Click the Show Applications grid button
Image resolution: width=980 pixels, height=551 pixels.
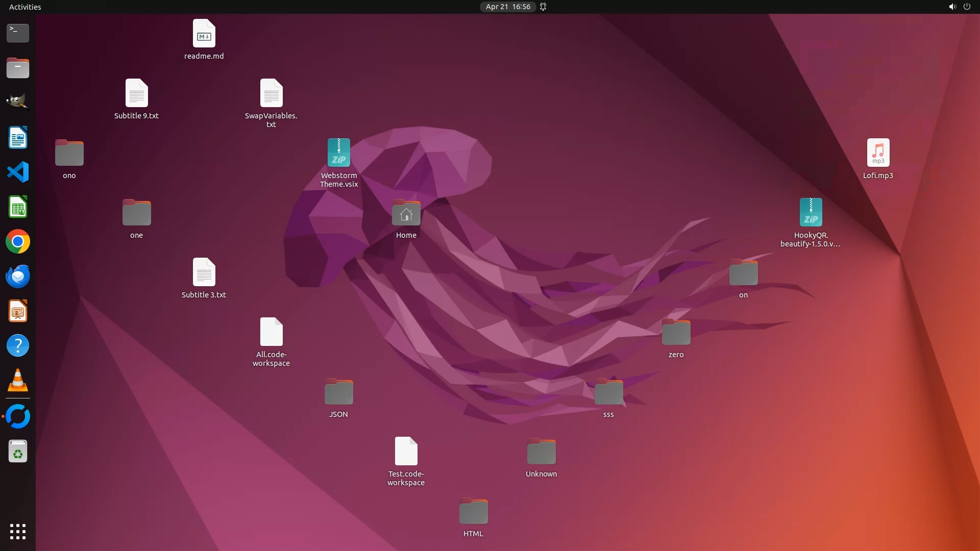[18, 531]
